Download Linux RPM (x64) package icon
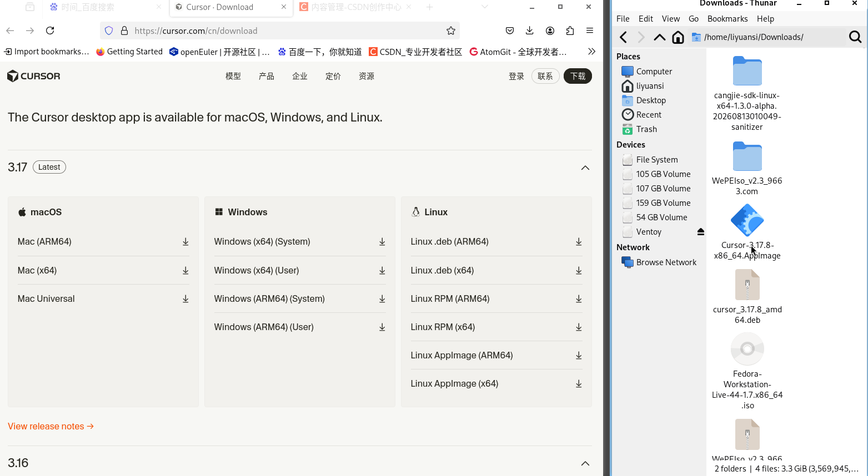The image size is (868, 476). coord(579,327)
